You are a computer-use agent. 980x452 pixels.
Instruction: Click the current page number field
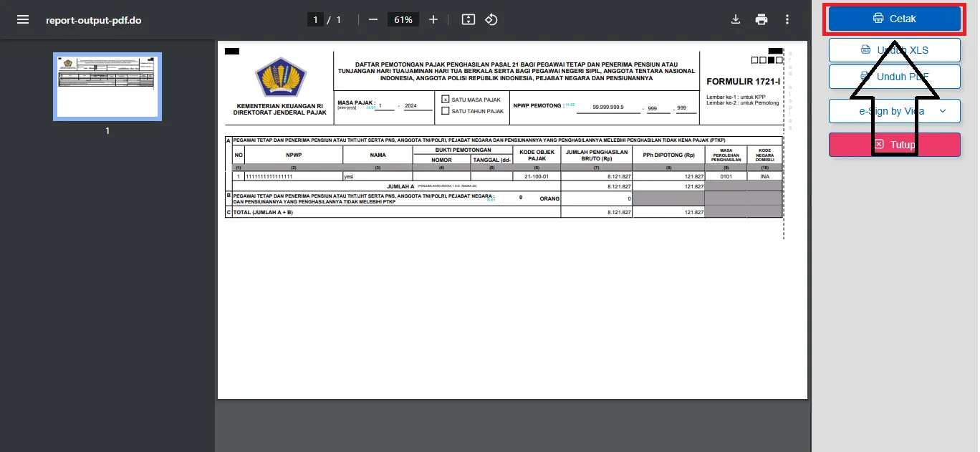[x=314, y=20]
